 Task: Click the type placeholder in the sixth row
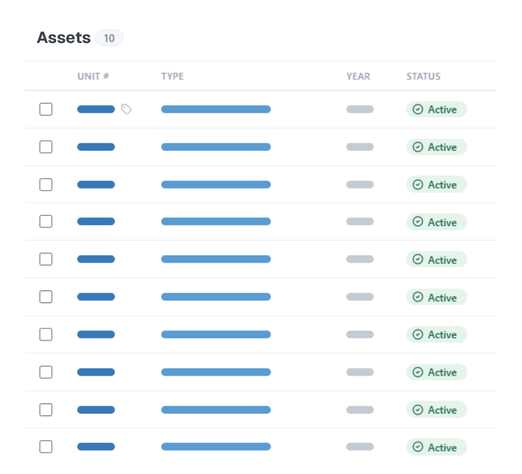click(x=216, y=297)
